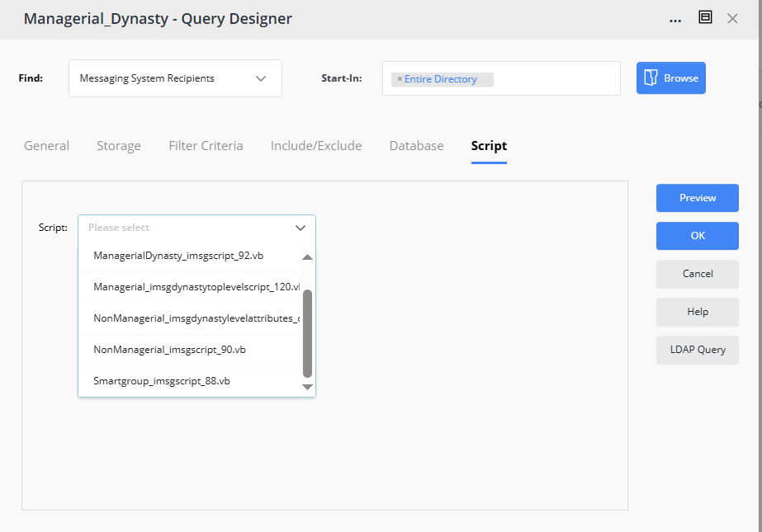Select NonManagerial_imsgscript_90.vb script option
The width and height of the screenshot is (762, 532).
point(169,350)
